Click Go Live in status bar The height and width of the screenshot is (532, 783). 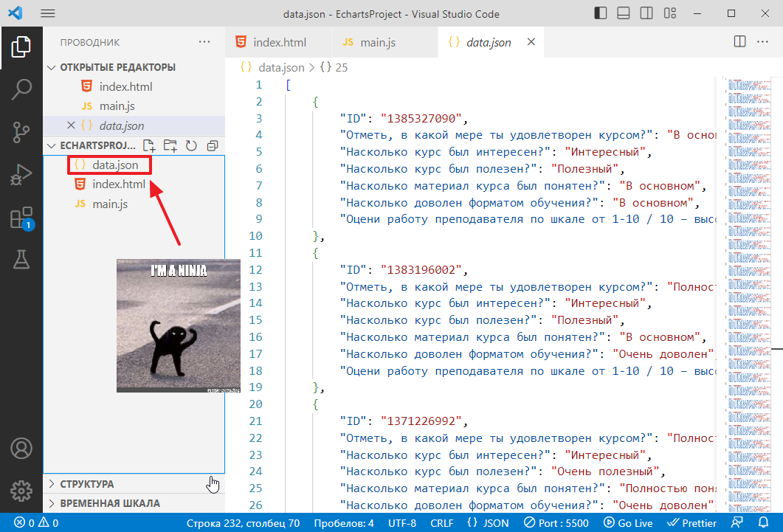coord(628,523)
